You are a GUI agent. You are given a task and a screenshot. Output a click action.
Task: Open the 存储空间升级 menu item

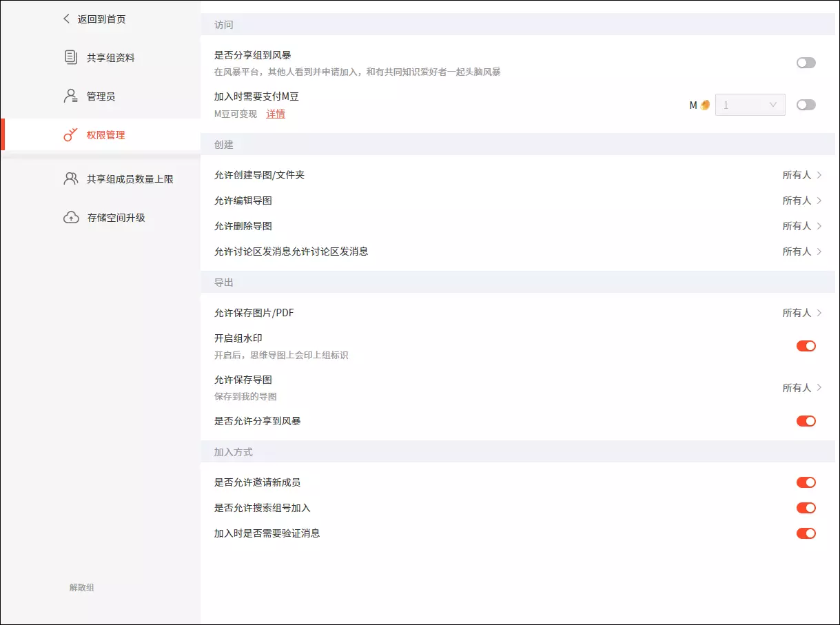116,218
